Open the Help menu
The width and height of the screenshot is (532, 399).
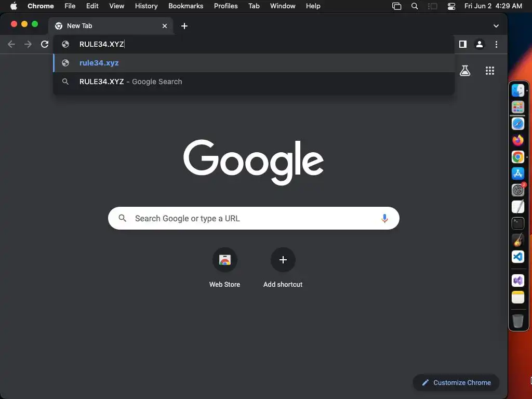tap(313, 6)
